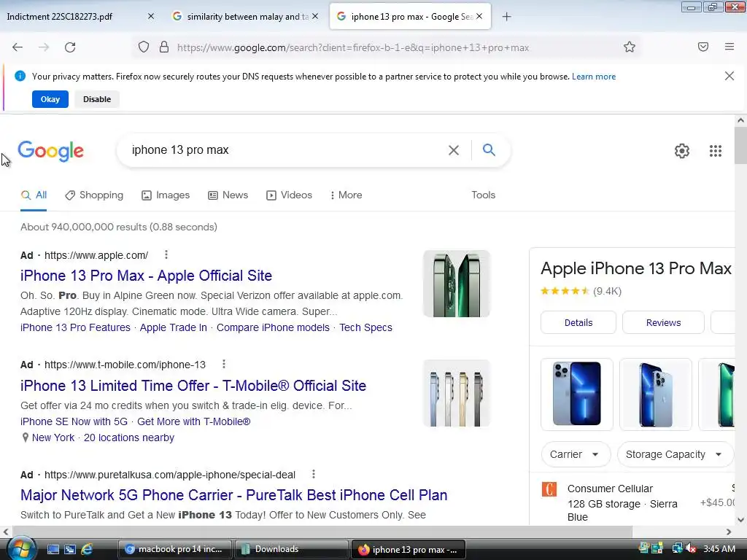Bookmark this page with the star icon
Viewport: 747px width, 560px height.
pos(630,47)
